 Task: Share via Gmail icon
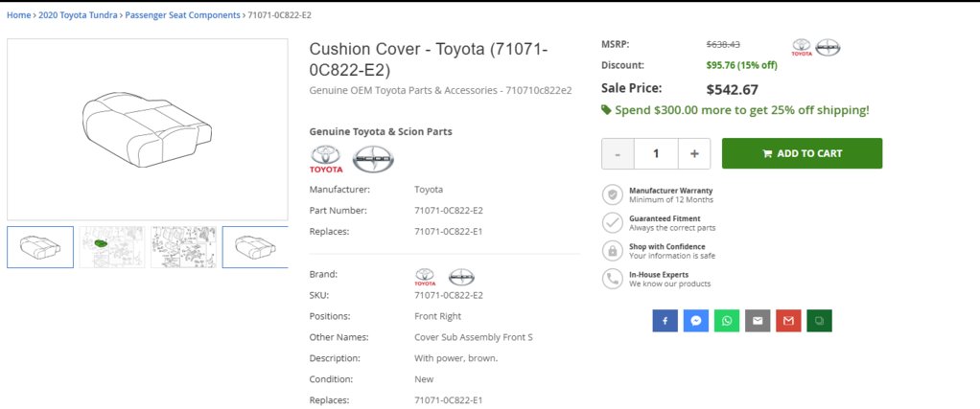click(x=788, y=321)
